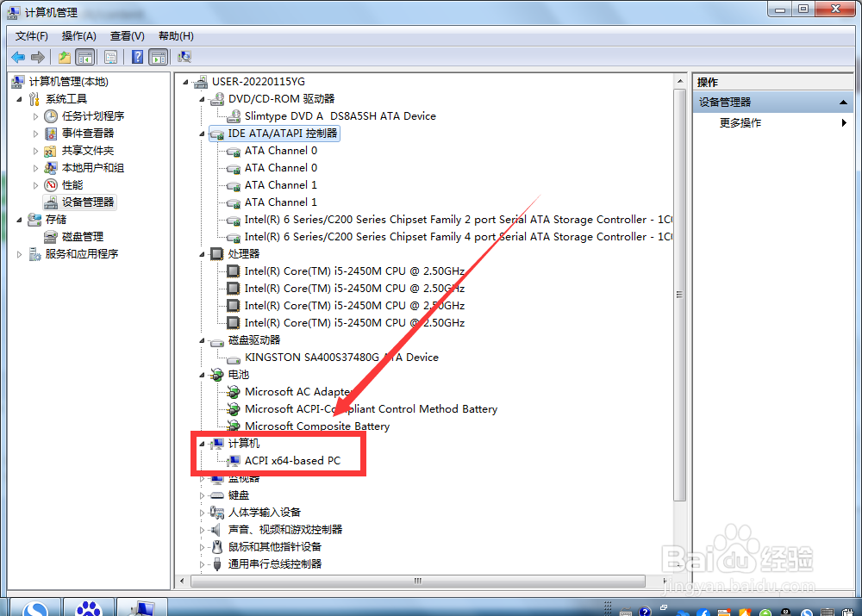The image size is (862, 616).
Task: Click the 鼠标和其他指针设备 category icon
Action: tap(217, 547)
